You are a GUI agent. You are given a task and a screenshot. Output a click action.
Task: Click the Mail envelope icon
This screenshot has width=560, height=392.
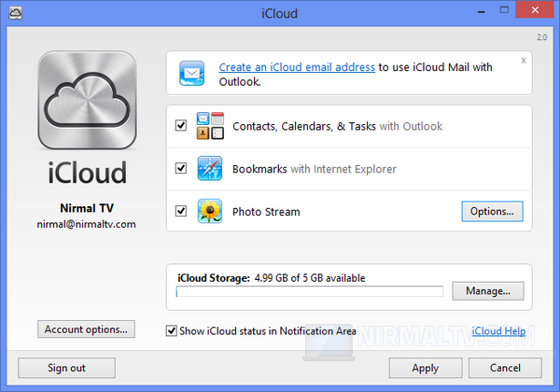[191, 73]
